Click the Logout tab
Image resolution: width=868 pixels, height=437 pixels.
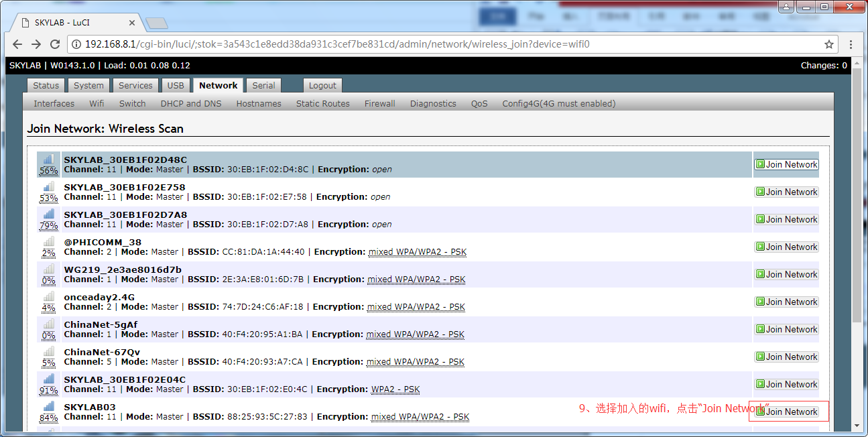[x=322, y=85]
